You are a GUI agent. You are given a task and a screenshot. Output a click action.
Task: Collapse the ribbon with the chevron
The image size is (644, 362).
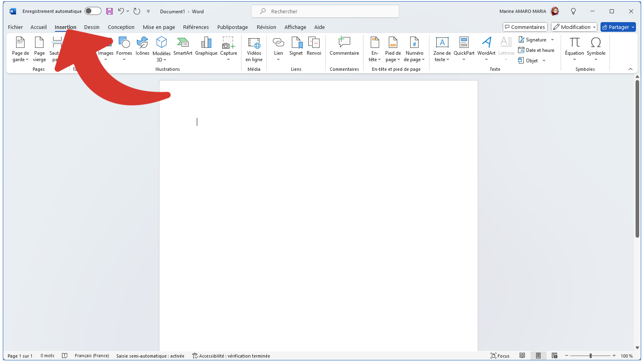(630, 69)
